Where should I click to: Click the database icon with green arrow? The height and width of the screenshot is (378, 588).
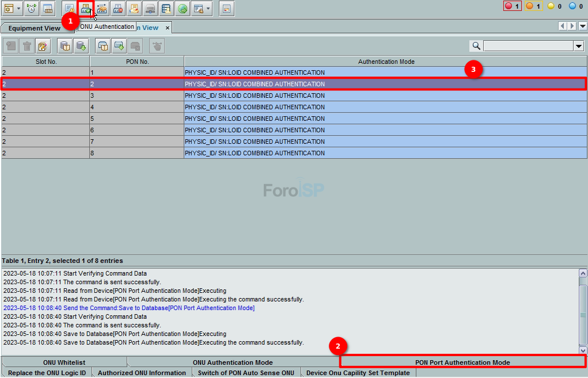coord(81,46)
